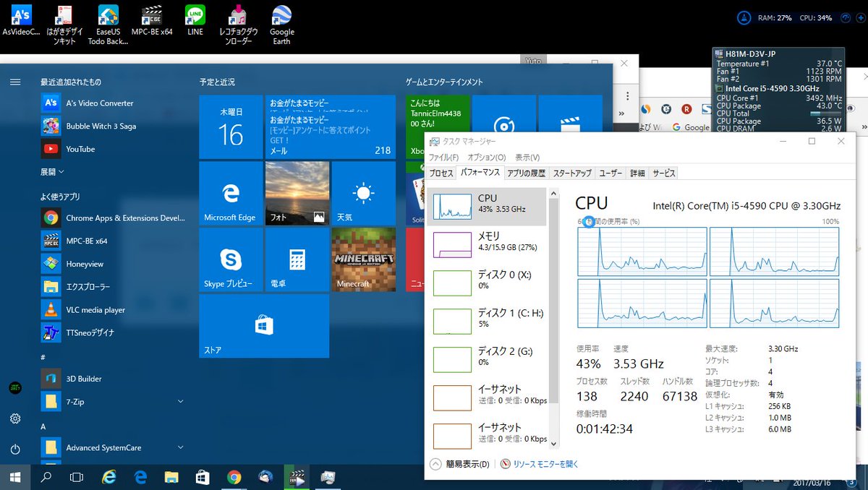
Task: Open the Microsoft Edge tile
Action: (231, 193)
